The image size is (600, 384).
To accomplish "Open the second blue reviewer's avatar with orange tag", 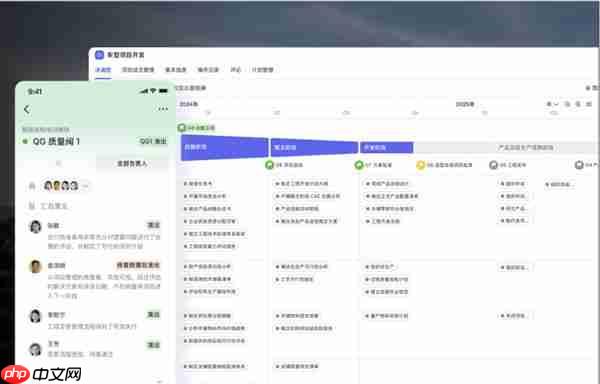I will 35,266.
